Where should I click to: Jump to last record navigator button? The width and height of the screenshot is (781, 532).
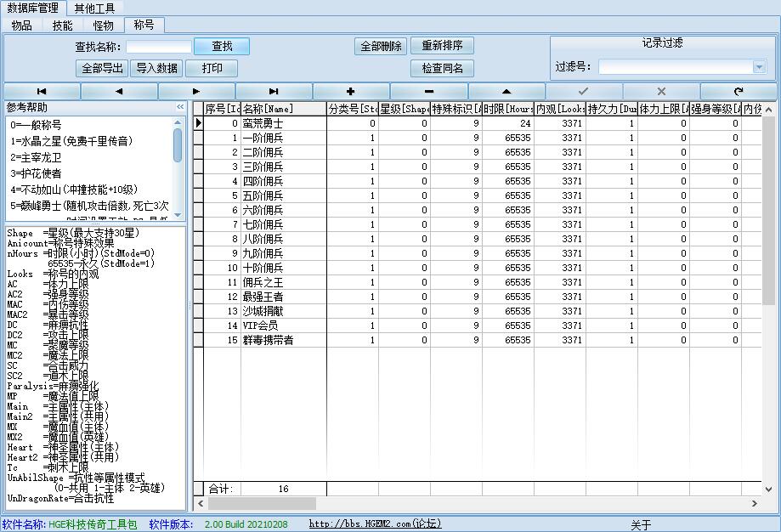tap(274, 91)
